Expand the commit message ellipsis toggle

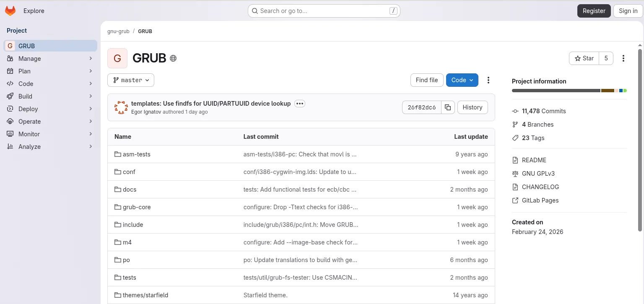coord(299,104)
